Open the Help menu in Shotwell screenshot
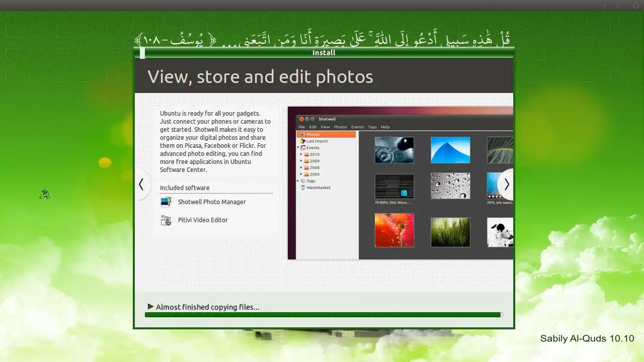The width and height of the screenshot is (644, 362). (385, 127)
